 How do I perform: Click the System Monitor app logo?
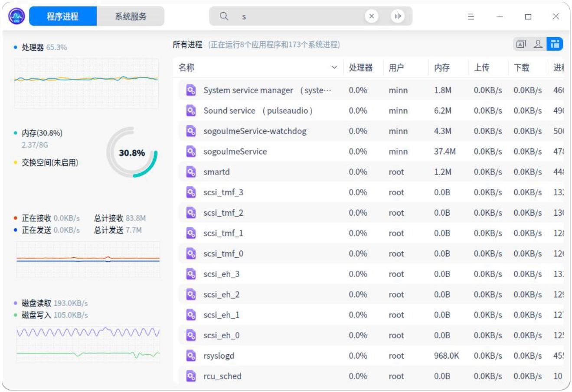click(16, 16)
